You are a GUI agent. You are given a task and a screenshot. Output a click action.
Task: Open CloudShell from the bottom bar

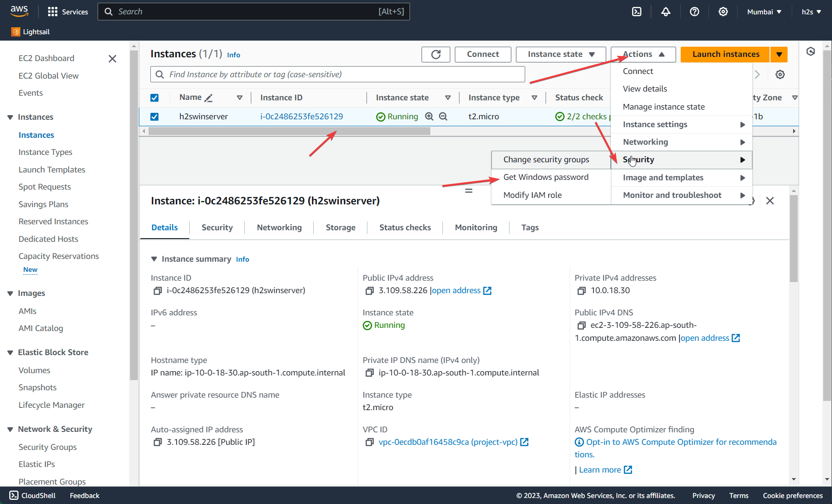(32, 495)
